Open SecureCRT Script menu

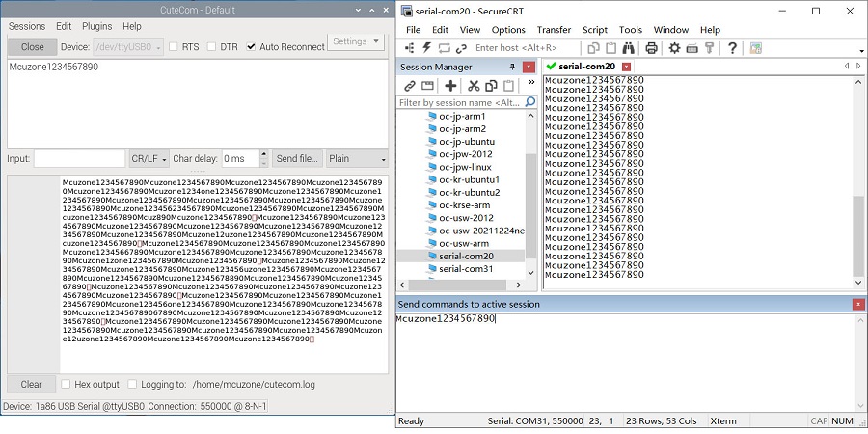coord(594,30)
